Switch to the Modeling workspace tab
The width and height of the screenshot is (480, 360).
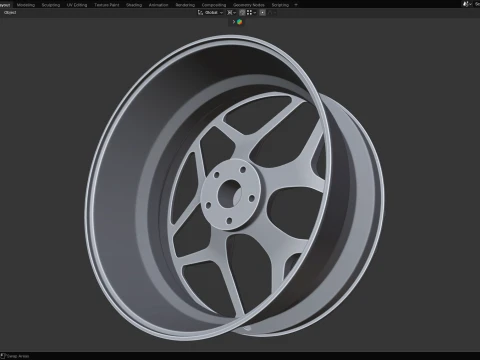pos(26,5)
